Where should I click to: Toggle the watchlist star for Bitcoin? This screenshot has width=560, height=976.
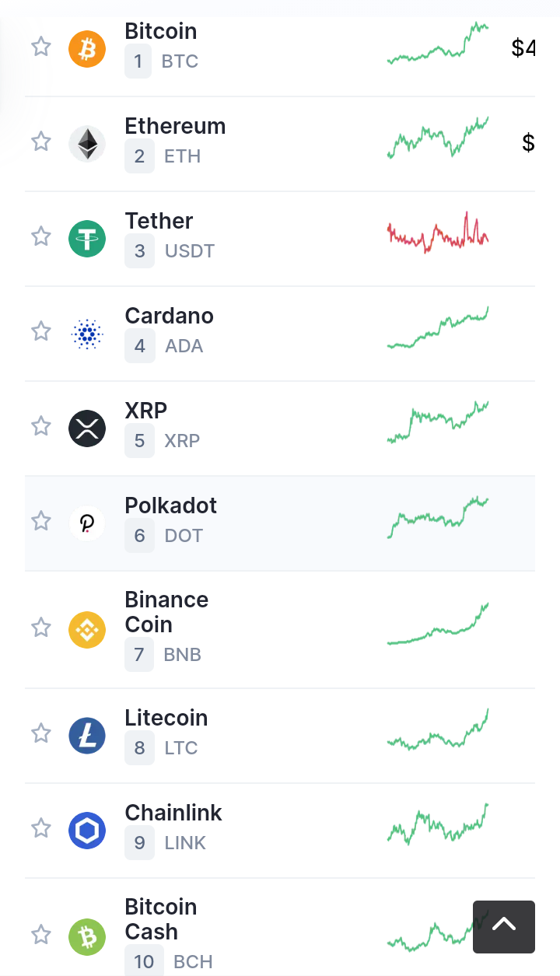coord(41,47)
